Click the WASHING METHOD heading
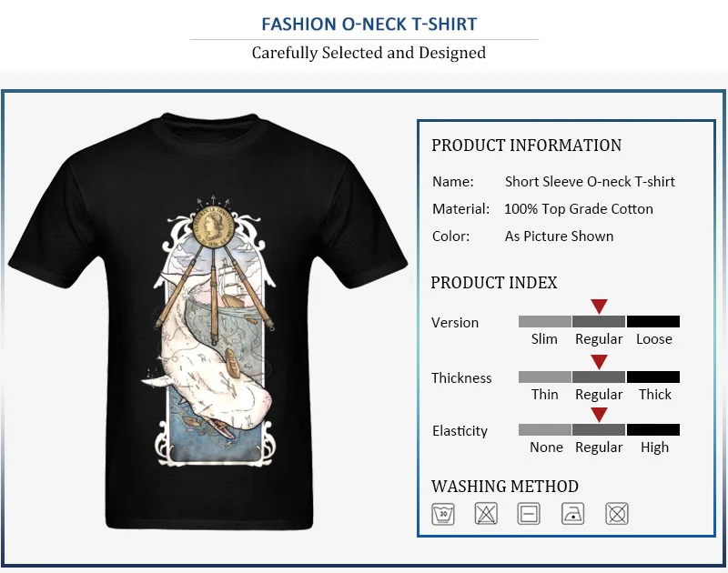This screenshot has width=728, height=573. [x=505, y=487]
